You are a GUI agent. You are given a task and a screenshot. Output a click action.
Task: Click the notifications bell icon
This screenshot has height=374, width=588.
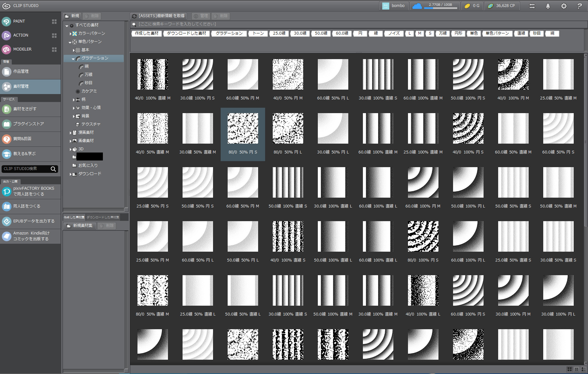click(x=548, y=6)
